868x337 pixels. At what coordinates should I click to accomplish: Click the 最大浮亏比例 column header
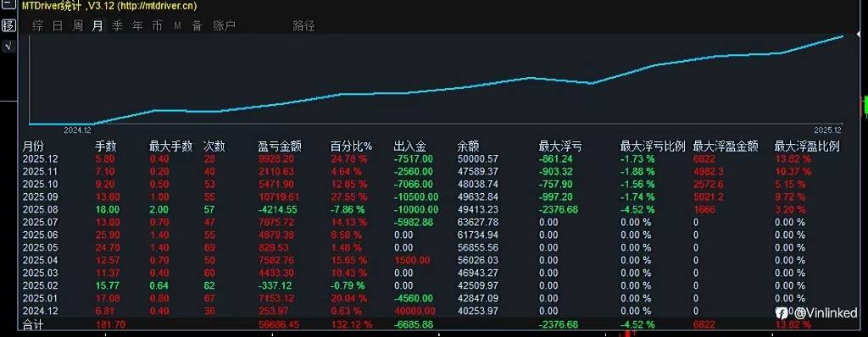653,146
